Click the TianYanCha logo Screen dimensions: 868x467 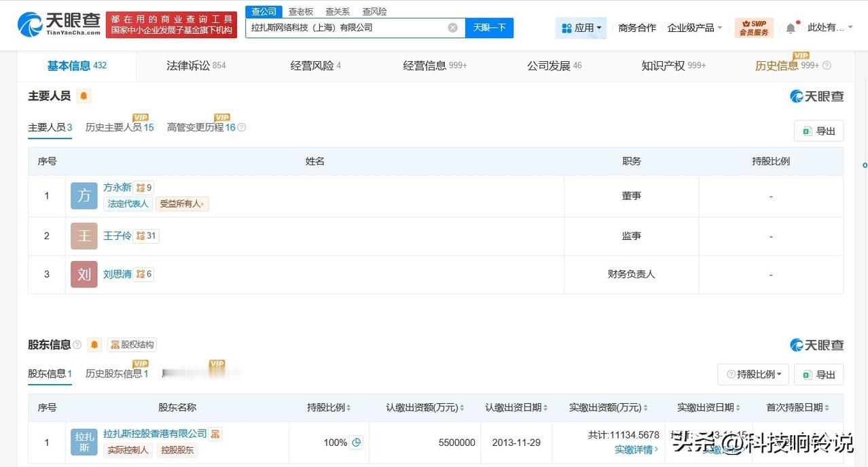click(60, 24)
